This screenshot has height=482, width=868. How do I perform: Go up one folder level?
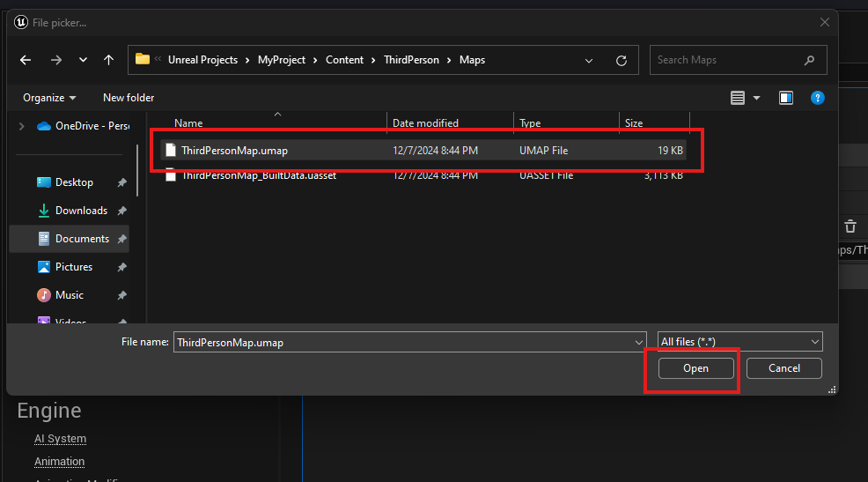108,60
